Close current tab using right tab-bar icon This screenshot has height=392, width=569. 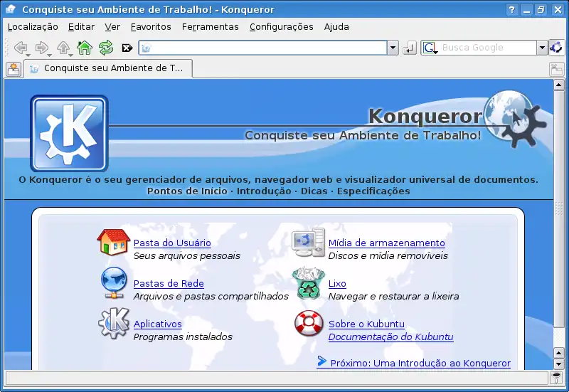pyautogui.click(x=557, y=69)
